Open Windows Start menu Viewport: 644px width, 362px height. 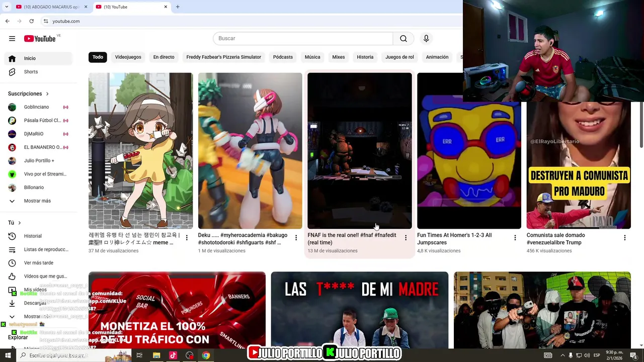tap(8, 355)
